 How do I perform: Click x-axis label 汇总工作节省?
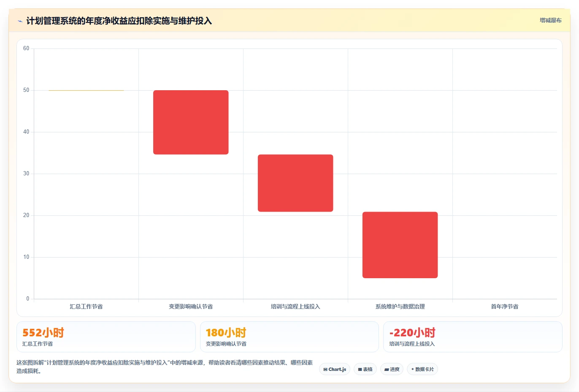(86, 306)
